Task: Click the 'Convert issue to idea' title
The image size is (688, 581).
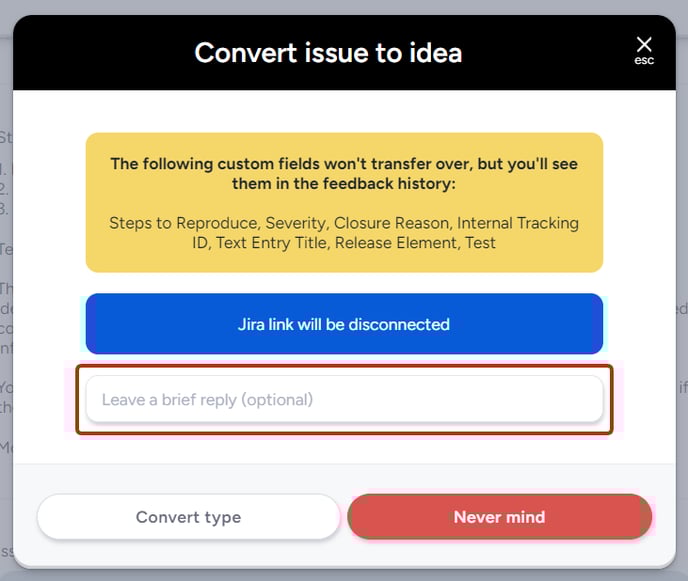Action: click(328, 53)
